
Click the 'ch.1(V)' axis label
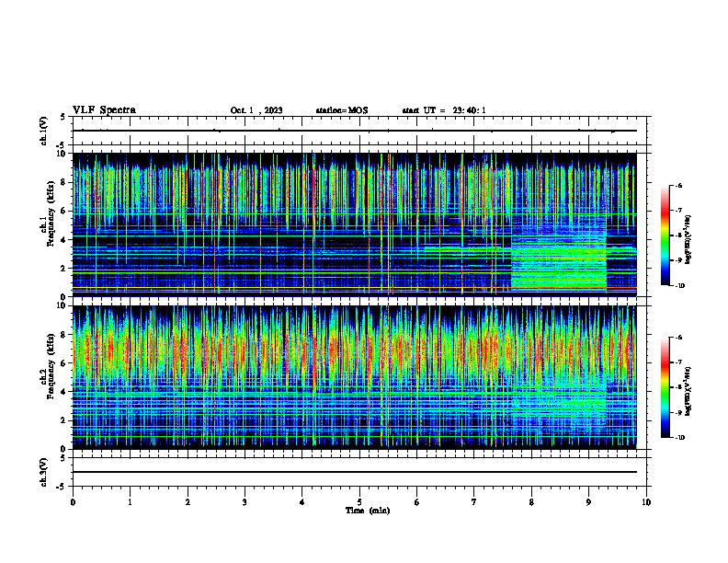tap(43, 131)
